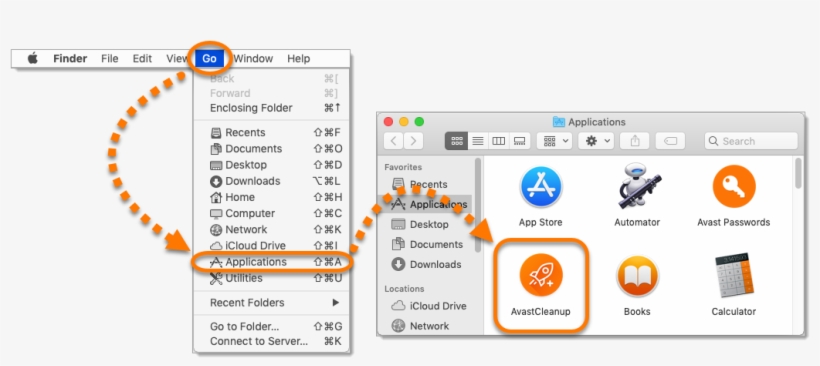Click the Search field
This screenshot has width=820, height=366.
tap(751, 141)
